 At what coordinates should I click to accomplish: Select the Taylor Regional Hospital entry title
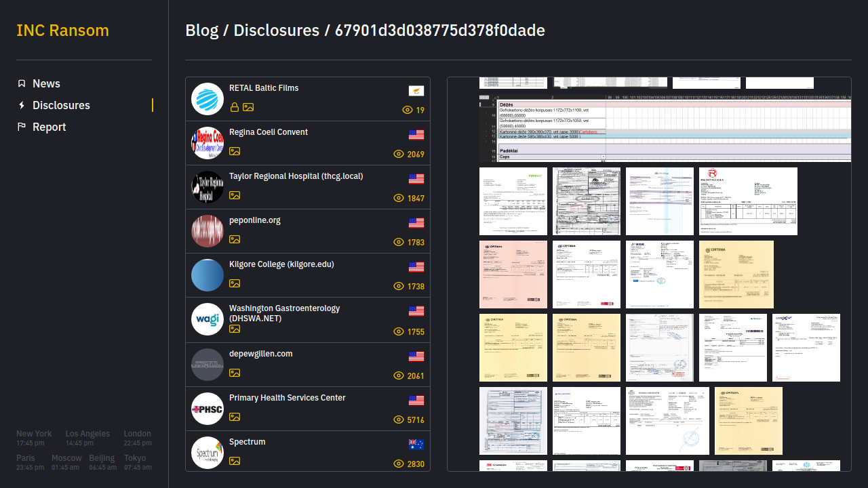point(296,176)
